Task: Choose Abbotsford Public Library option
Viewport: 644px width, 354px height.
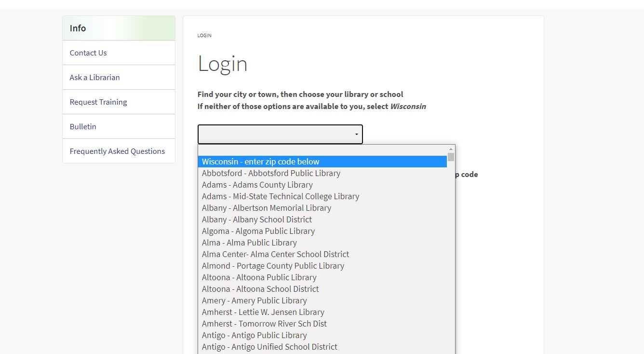Action: 271,173
